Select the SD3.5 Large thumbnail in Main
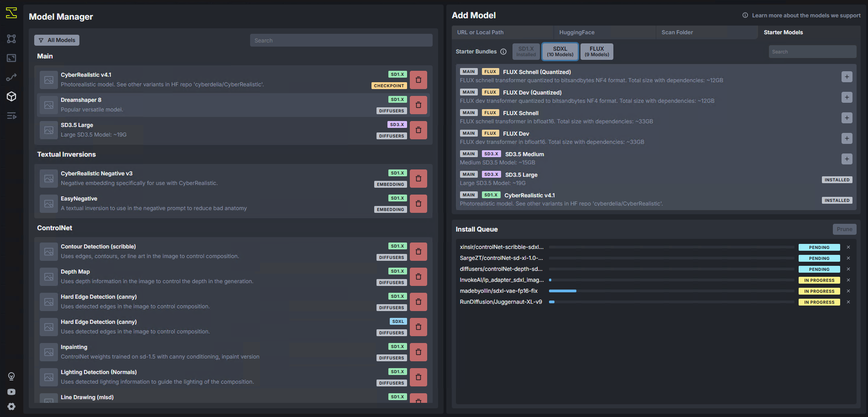868x417 pixels. pos(48,130)
